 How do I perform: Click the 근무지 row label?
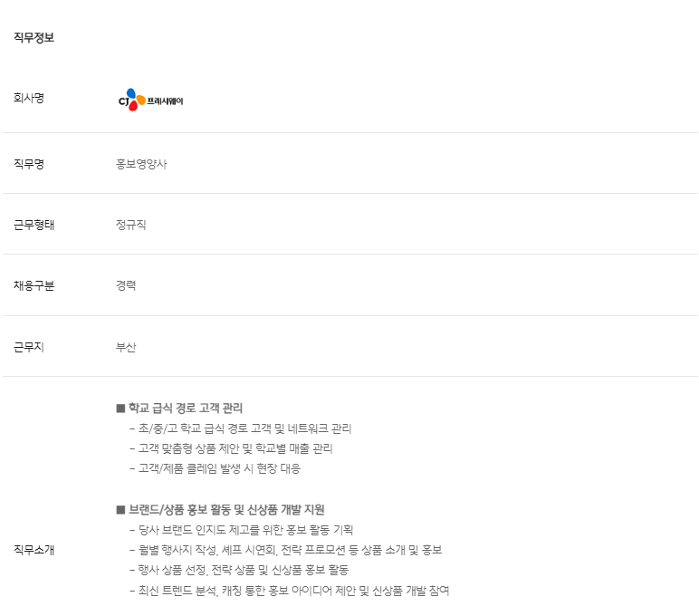[x=29, y=347]
